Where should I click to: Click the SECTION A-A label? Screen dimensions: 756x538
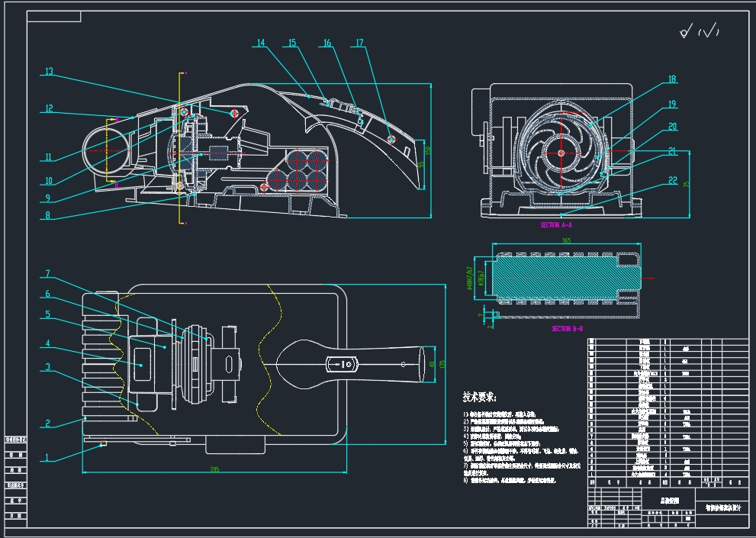pyautogui.click(x=556, y=225)
